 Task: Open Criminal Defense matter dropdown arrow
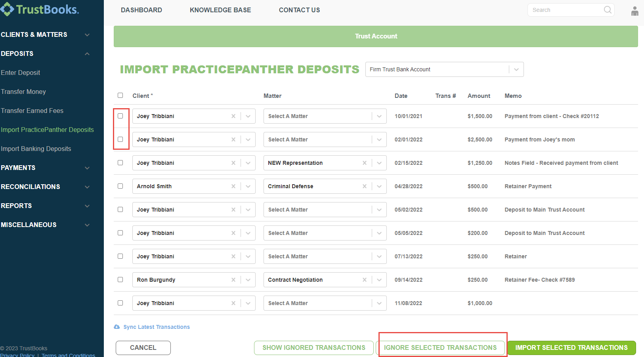tap(379, 186)
